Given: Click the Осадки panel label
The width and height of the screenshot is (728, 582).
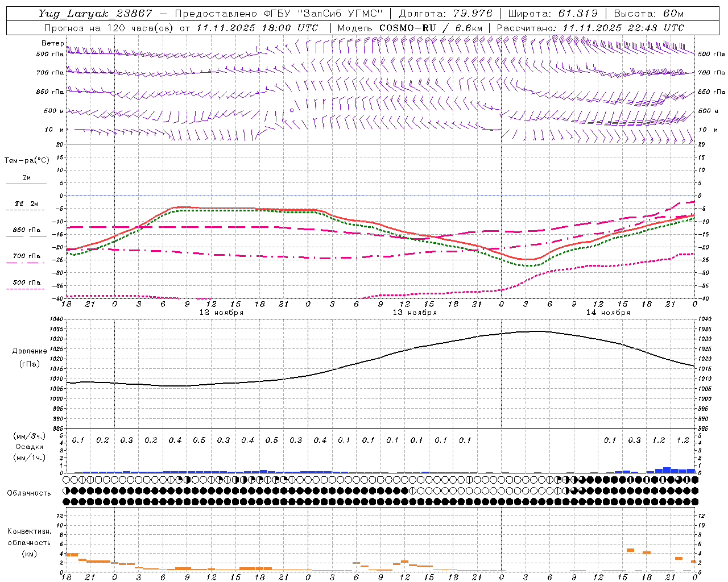Looking at the screenshot, I should (x=30, y=447).
